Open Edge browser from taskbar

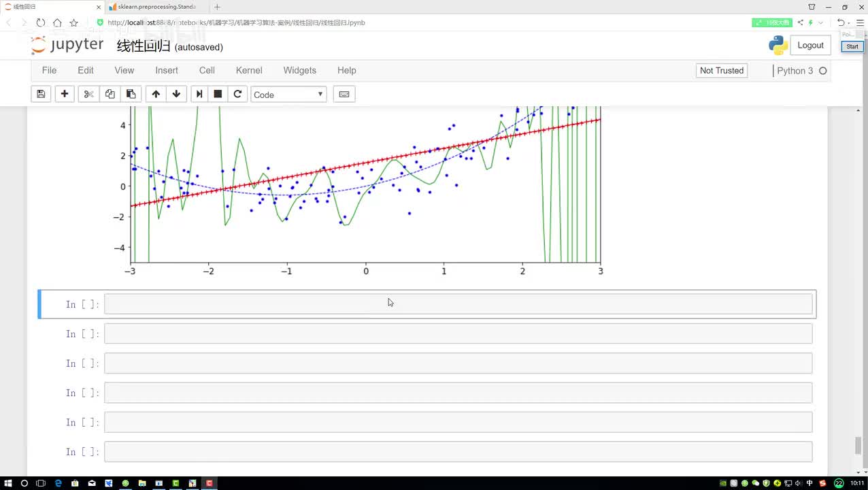[x=58, y=483]
